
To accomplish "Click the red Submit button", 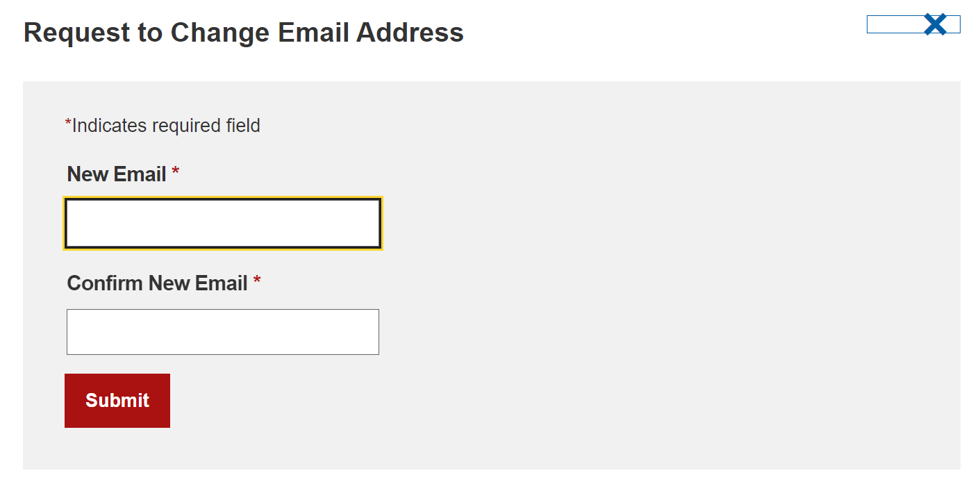I will point(117,401).
